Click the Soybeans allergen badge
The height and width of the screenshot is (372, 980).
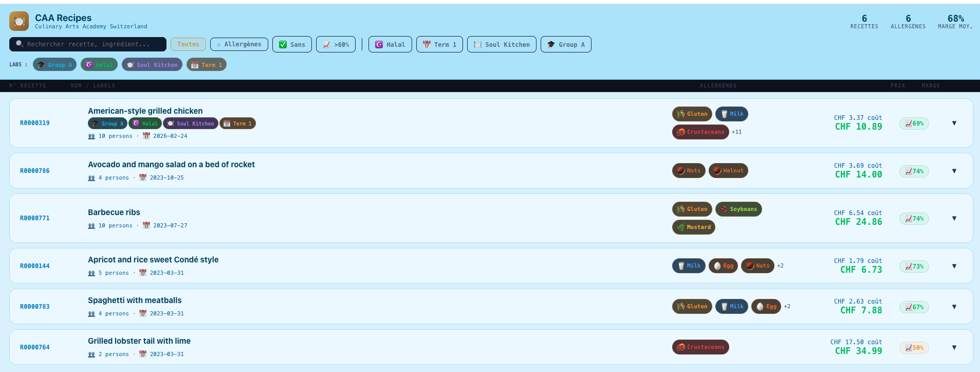[738, 209]
